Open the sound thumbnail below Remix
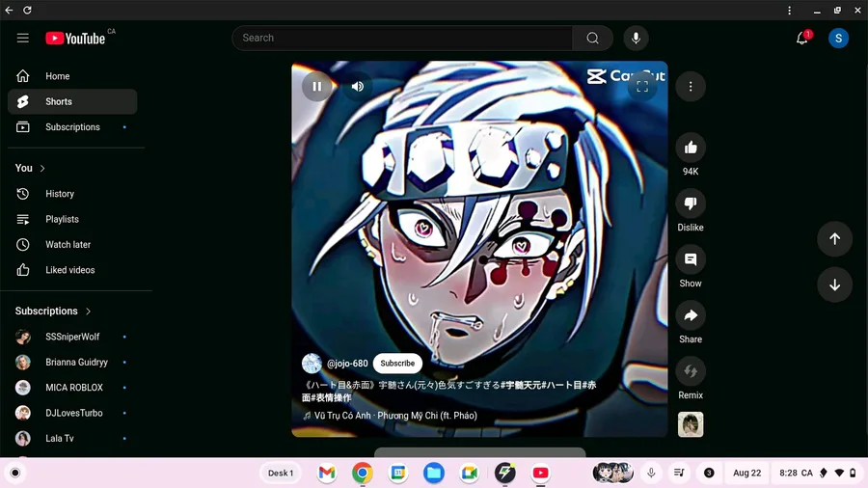Screen dimensions: 868x488 click(691, 424)
